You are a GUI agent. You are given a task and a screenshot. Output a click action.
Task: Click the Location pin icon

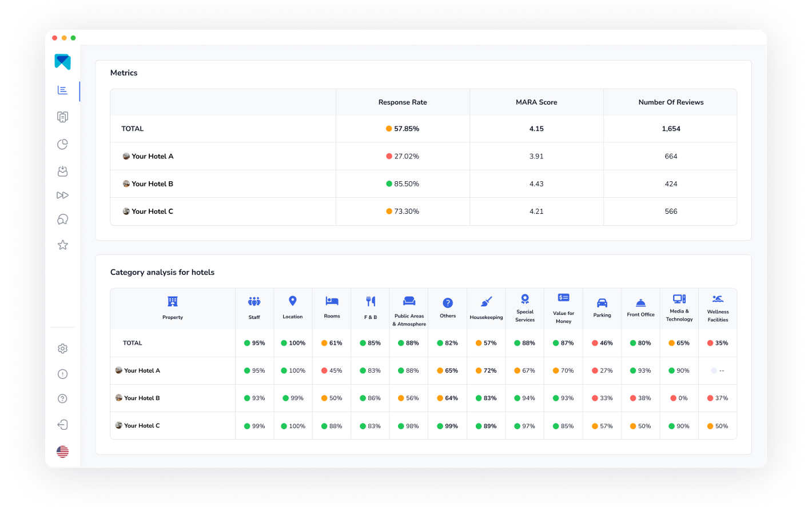point(293,301)
